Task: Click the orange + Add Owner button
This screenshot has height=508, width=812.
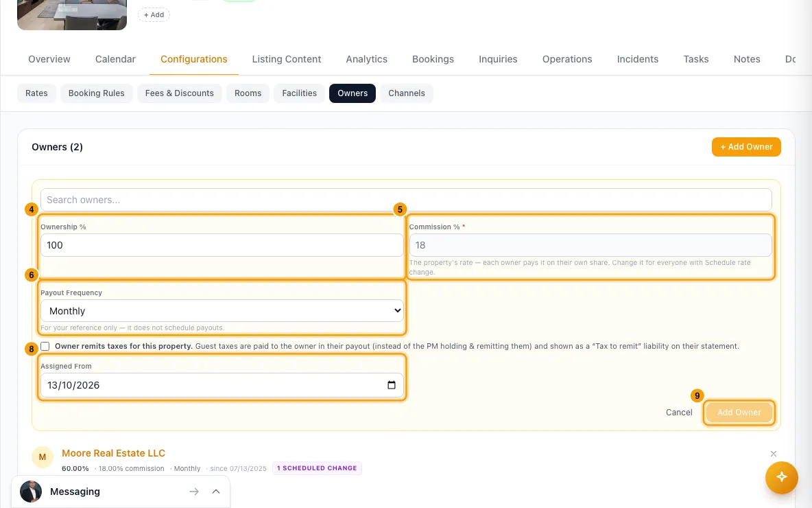Action: point(746,147)
